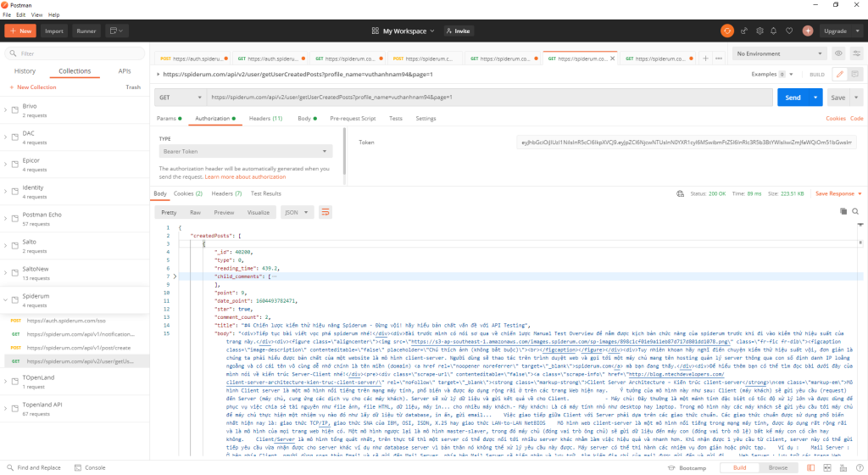
Task: Open the Test Results response tab
Action: 265,193
